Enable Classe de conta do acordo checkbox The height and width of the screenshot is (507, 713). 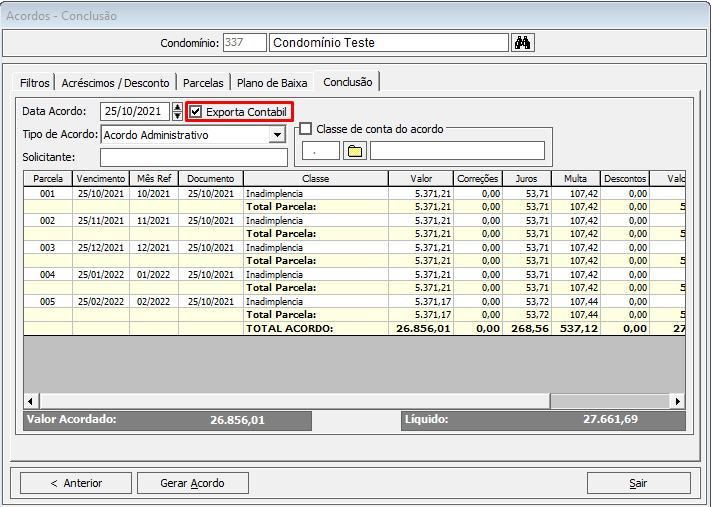(x=306, y=129)
